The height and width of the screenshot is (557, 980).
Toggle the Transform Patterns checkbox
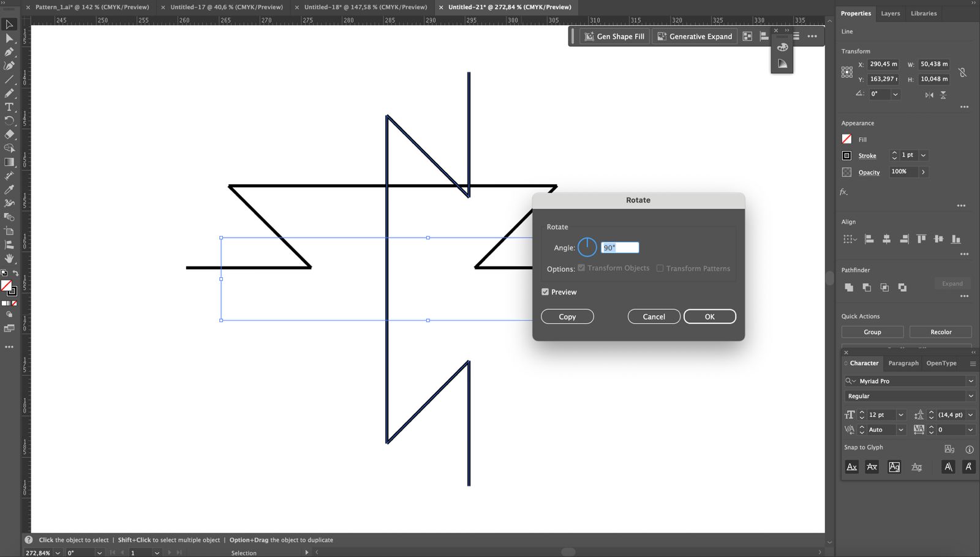(660, 268)
